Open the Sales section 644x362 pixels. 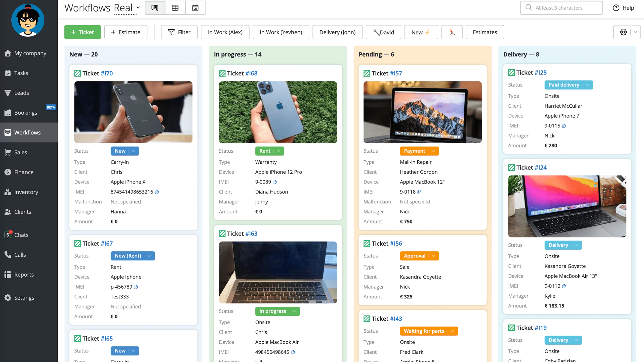[29, 152]
